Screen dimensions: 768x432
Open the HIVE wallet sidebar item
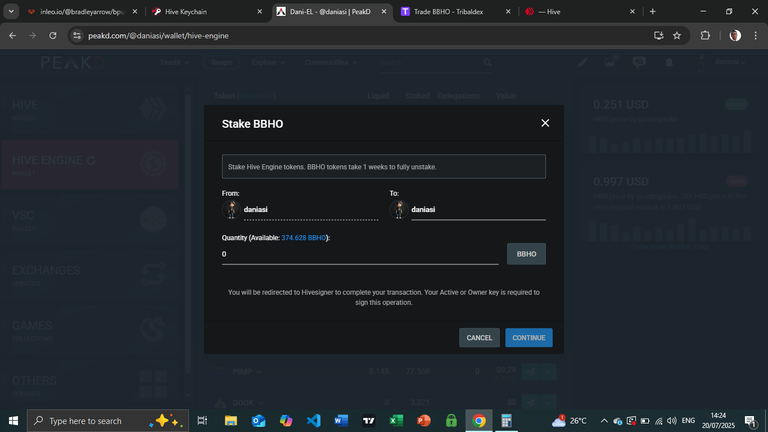tap(90, 110)
